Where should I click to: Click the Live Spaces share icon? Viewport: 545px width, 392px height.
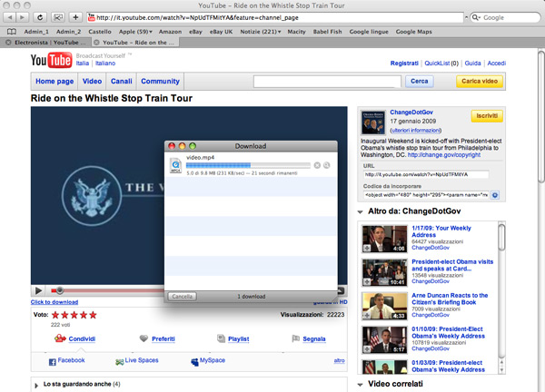(119, 362)
